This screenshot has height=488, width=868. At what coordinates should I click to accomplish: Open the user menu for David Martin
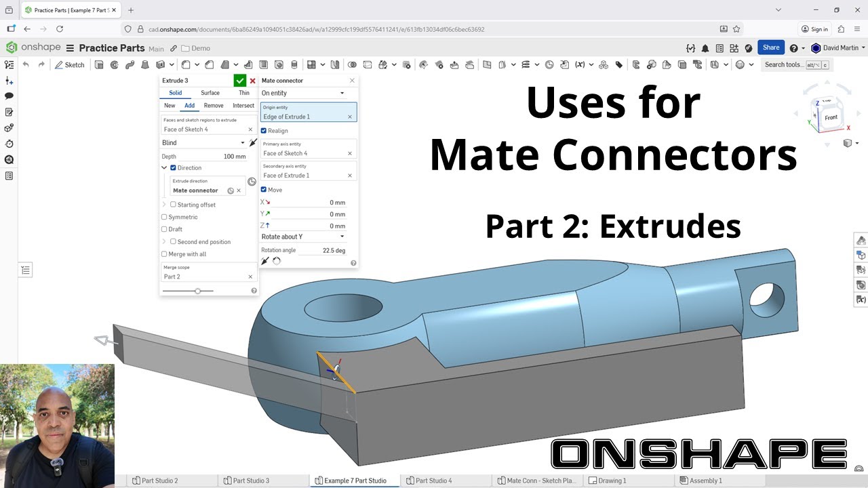(838, 48)
